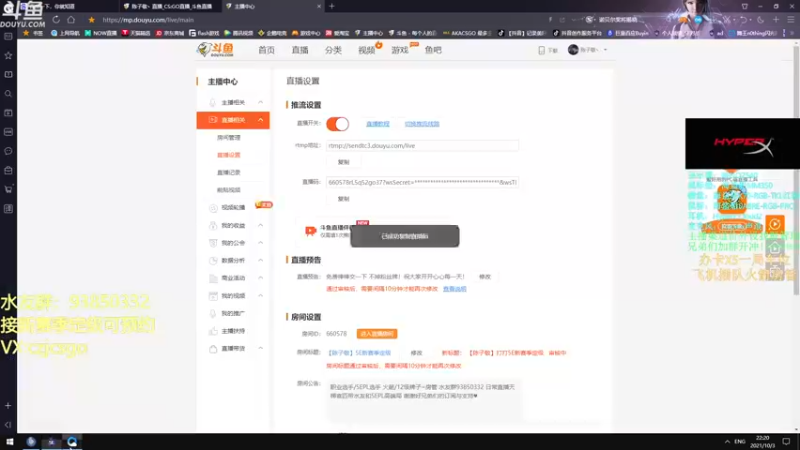Click the HyperX thumbnail on the right
800x450 pixels.
742,143
